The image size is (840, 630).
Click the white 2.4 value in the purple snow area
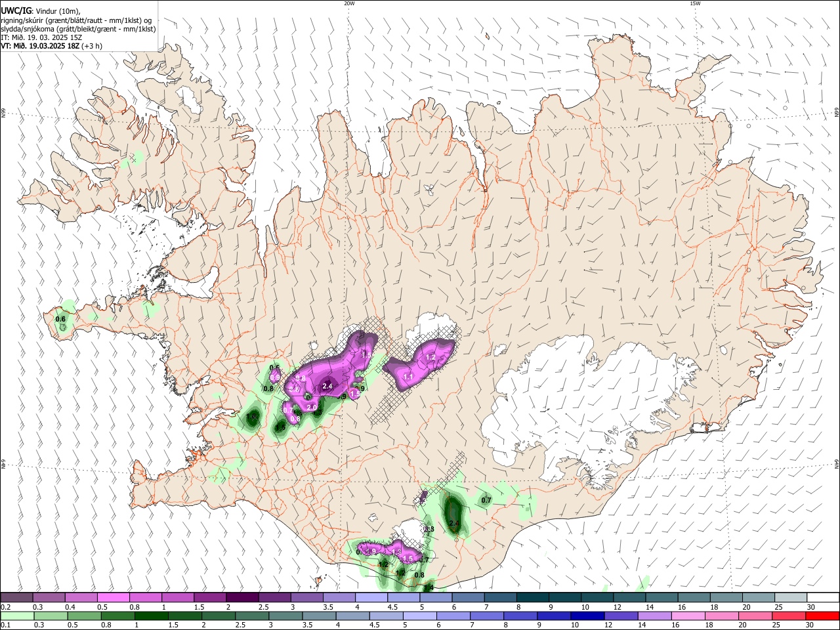[x=328, y=387]
